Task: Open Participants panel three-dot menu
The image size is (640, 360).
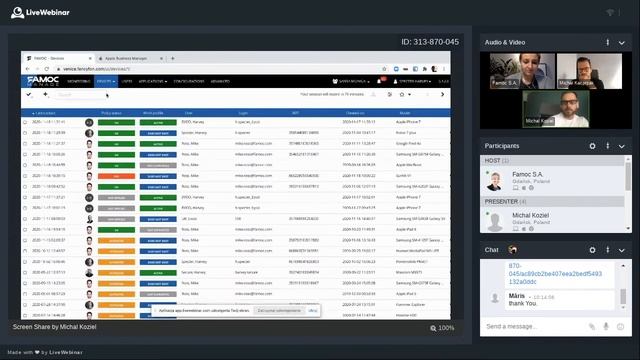Action: tap(607, 146)
